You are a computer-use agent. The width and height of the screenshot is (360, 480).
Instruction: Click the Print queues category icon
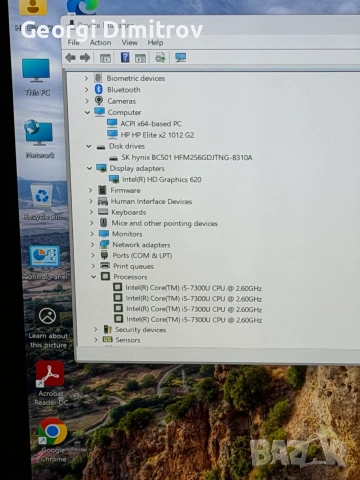pos(105,266)
